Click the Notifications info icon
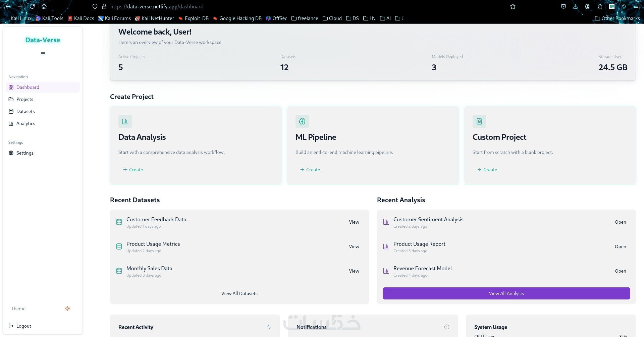The height and width of the screenshot is (337, 644). (x=447, y=327)
